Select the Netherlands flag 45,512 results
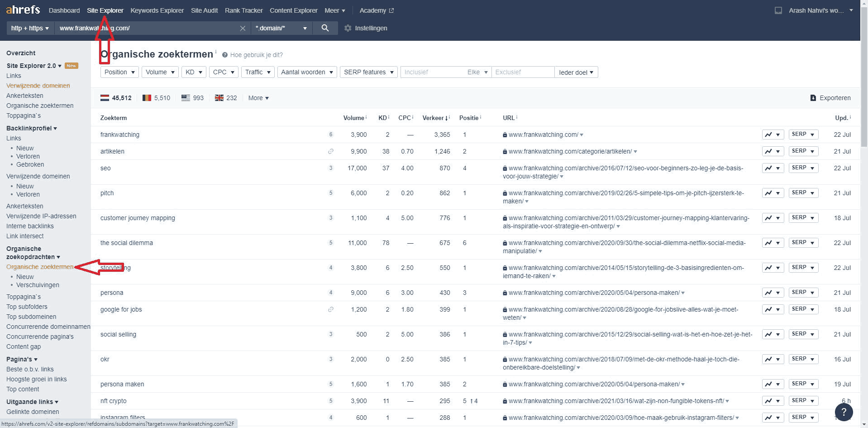 116,98
